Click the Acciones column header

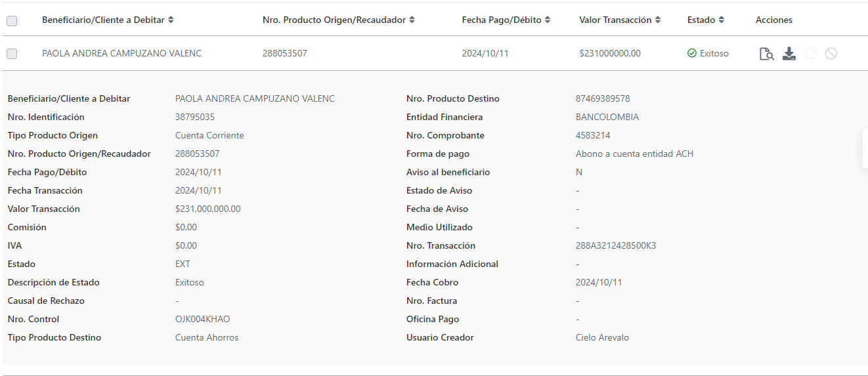click(x=774, y=20)
